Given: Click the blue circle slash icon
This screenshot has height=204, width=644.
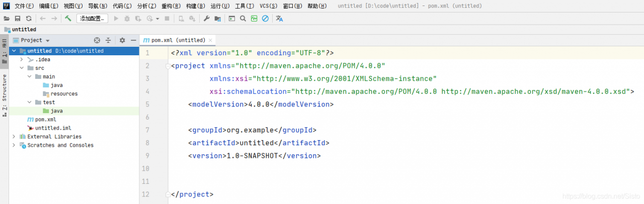Looking at the screenshot, I should [x=265, y=19].
